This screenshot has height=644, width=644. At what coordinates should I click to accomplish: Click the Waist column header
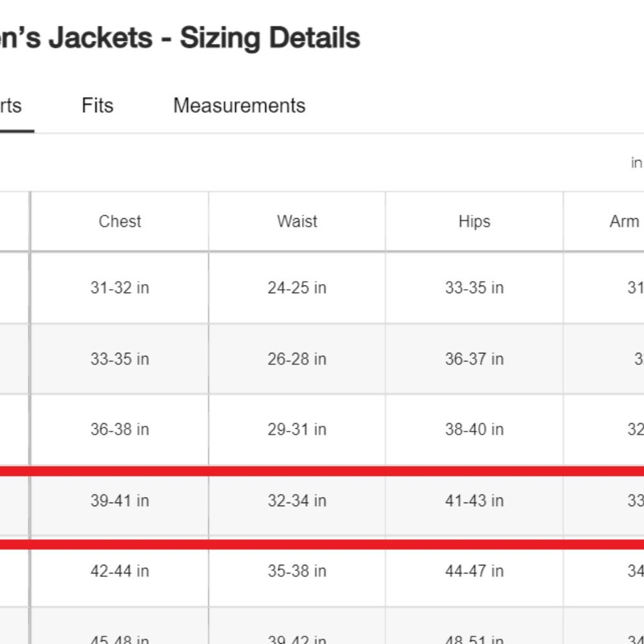tap(297, 222)
